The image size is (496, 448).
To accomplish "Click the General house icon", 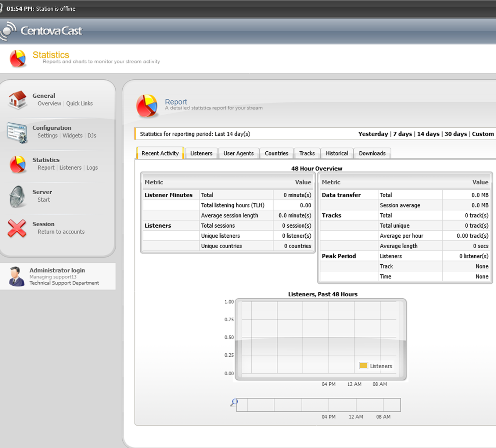I will [x=18, y=100].
